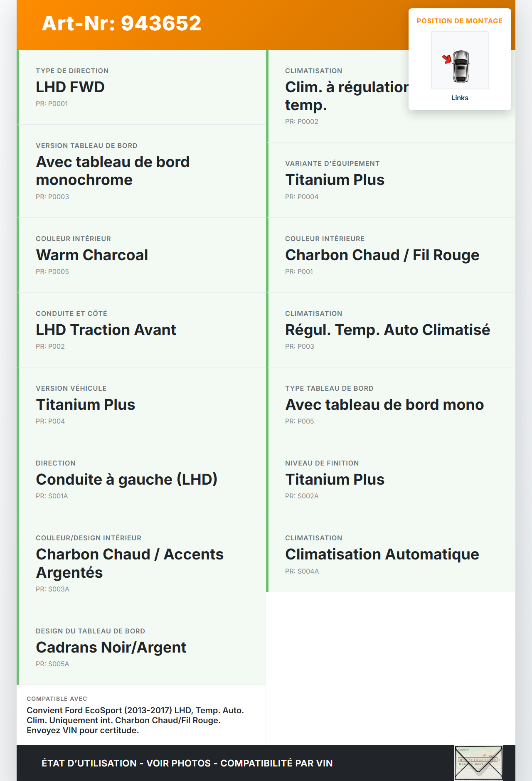Click Titanium Plus under Niveau de Finition

point(335,480)
